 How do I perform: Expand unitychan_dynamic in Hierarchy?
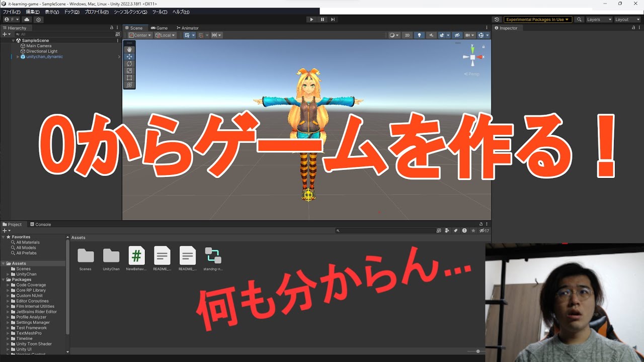18,57
